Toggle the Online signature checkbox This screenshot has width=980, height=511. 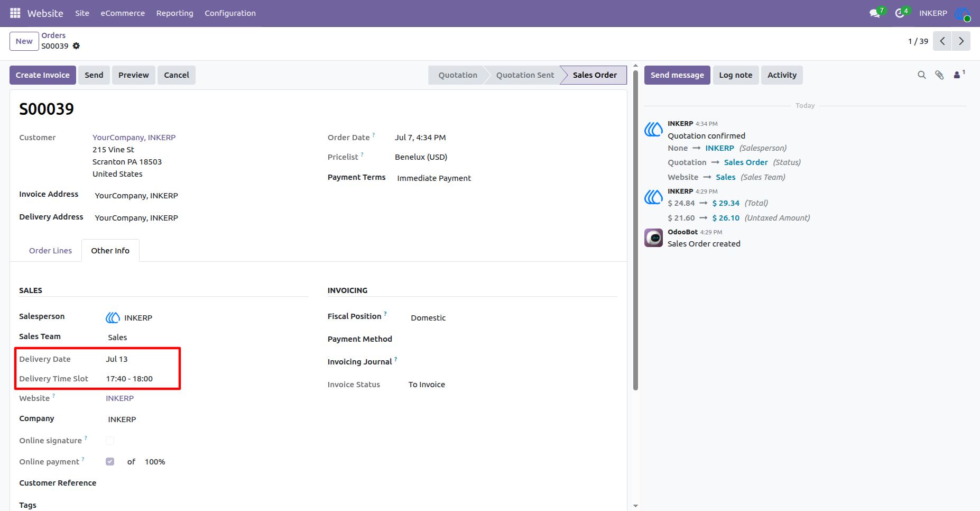pos(110,441)
